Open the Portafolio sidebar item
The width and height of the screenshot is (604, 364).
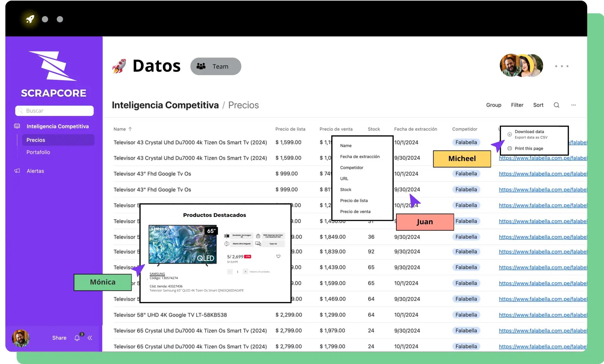[x=38, y=152]
